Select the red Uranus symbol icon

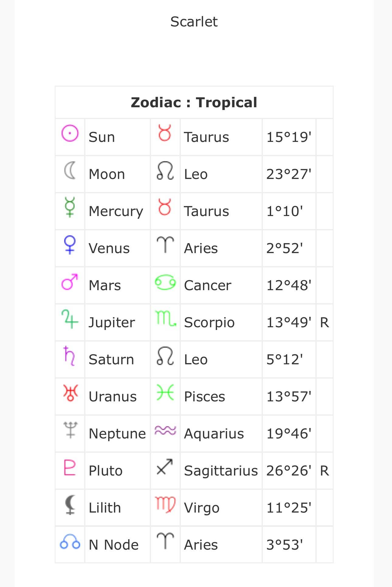point(70,393)
